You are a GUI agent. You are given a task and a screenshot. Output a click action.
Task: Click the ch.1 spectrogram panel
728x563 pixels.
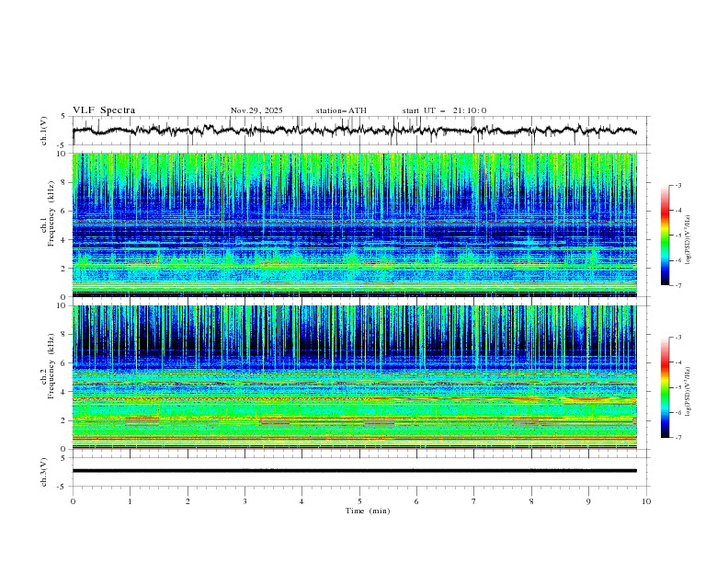tap(354, 224)
